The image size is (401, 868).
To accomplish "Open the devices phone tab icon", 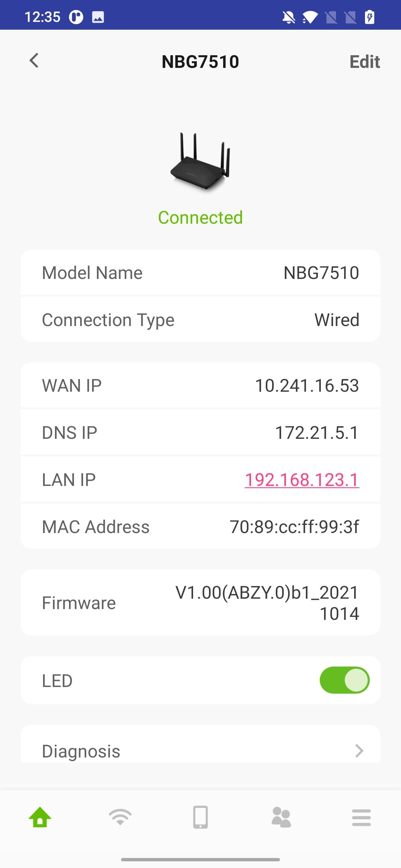I will point(200,817).
